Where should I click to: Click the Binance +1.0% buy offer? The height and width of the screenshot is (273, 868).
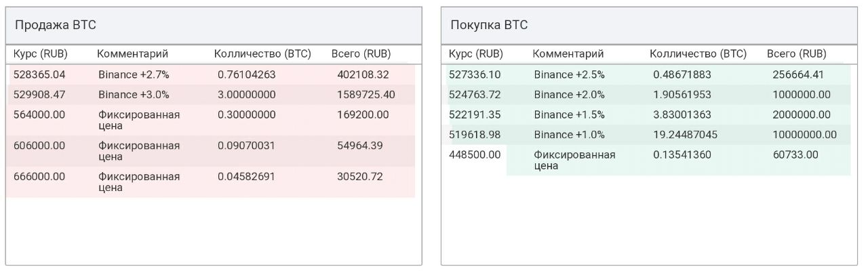646,134
